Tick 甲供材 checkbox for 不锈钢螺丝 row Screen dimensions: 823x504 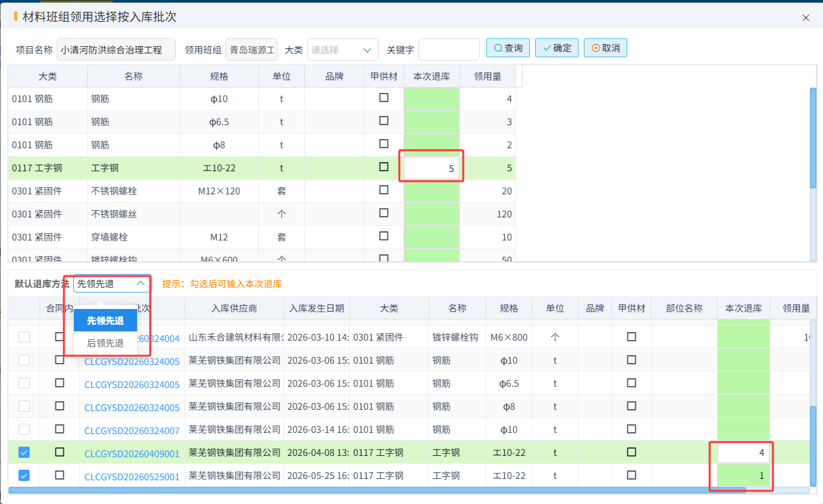pyautogui.click(x=383, y=213)
